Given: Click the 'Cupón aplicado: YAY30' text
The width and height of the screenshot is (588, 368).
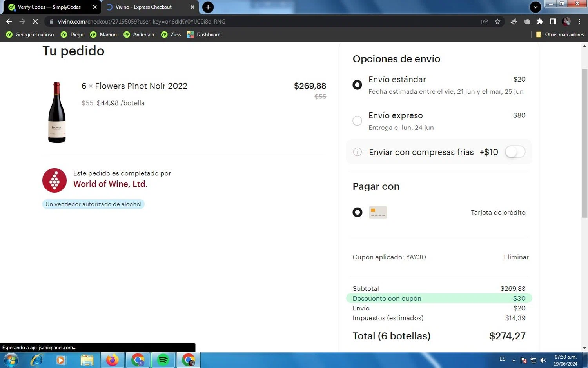Looking at the screenshot, I should click(x=389, y=257).
